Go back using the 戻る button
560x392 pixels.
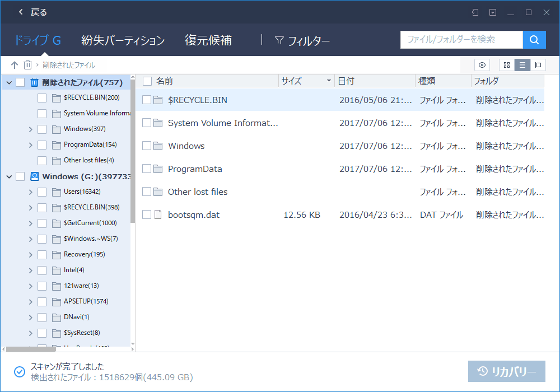32,12
